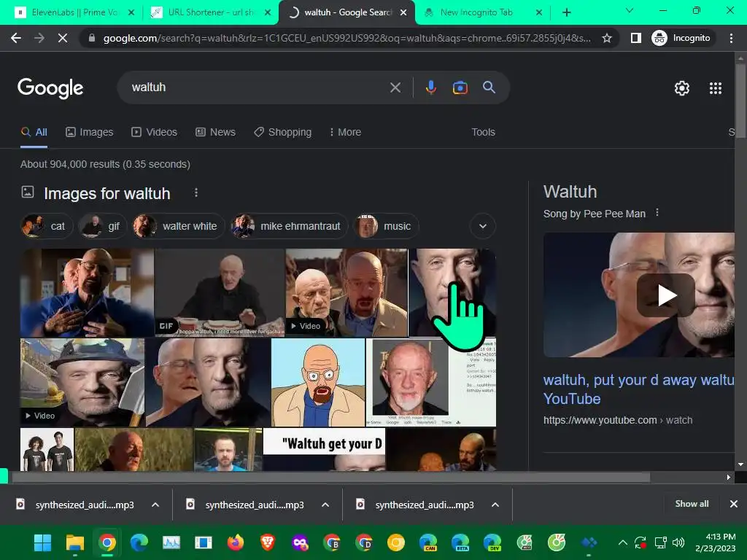Filter images by cat chip
Screen dimensions: 747x560
coord(46,226)
